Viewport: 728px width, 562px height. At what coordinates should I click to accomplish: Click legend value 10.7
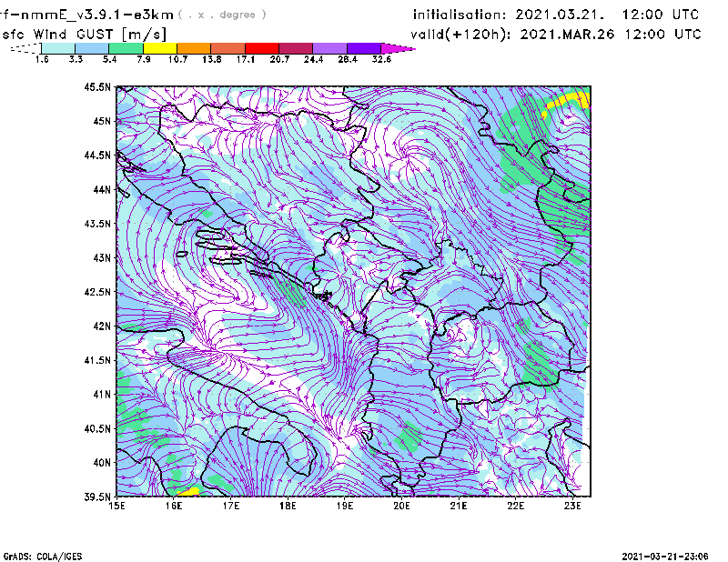click(x=177, y=59)
